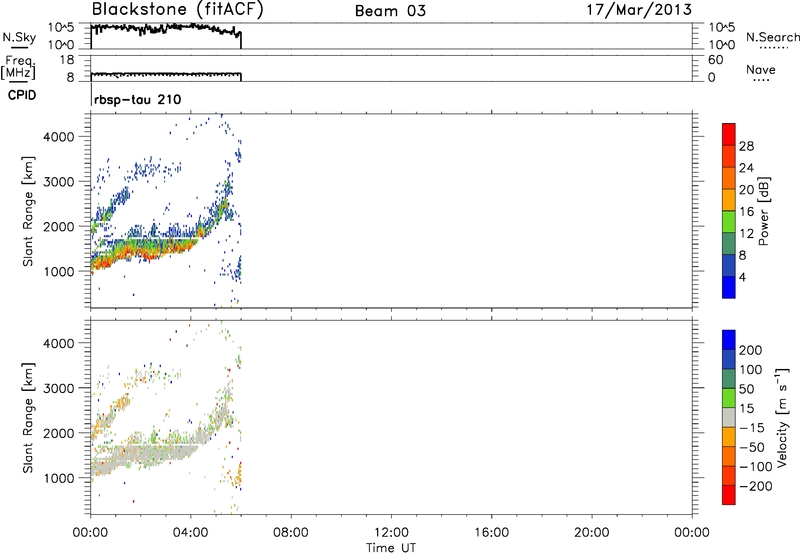This screenshot has width=800, height=554.
Task: Click the 'Power [dB]' color bar label
Action: click(x=763, y=211)
